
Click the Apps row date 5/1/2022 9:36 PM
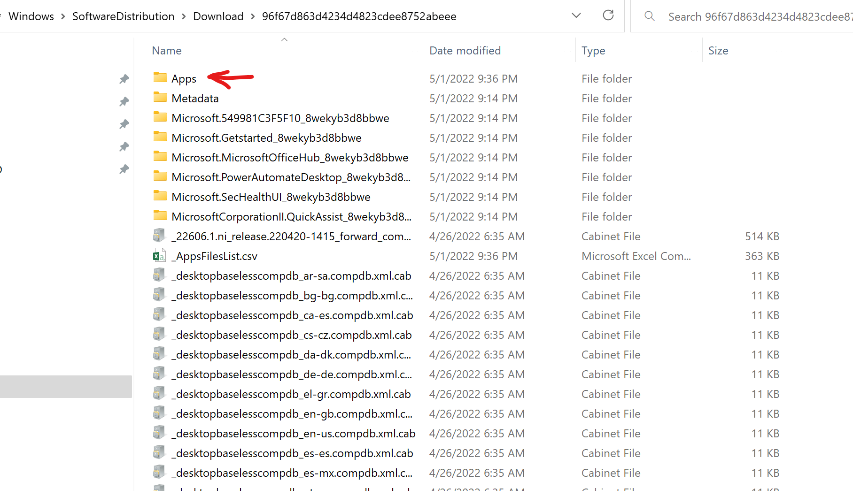click(473, 79)
